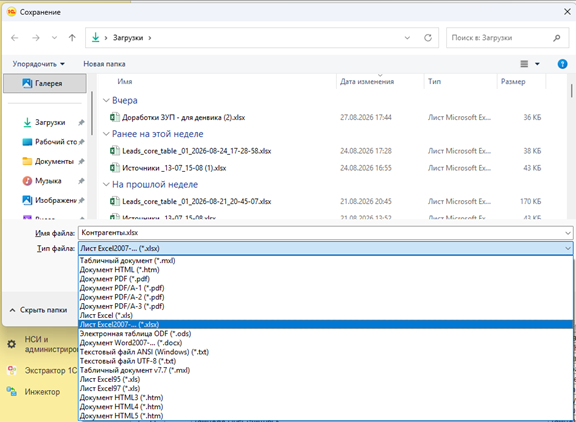This screenshot has width=576, height=422.
Task: Change the view layout icon
Action: click(524, 64)
